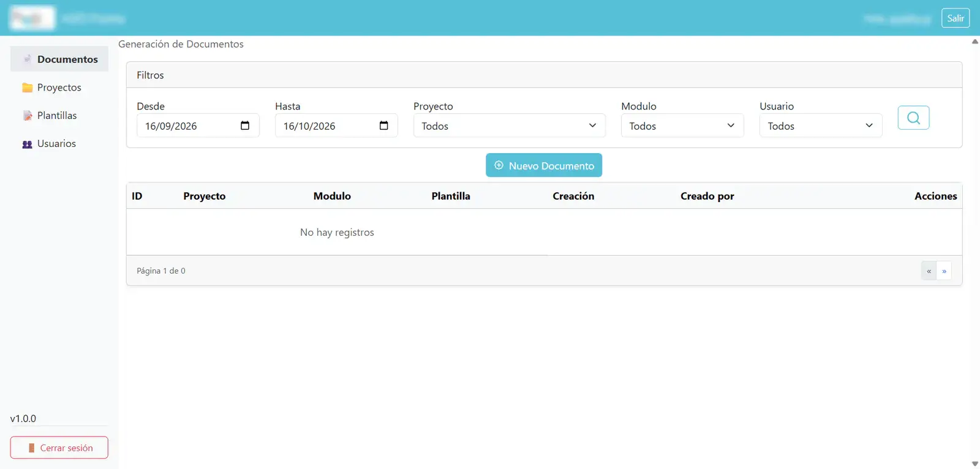Click the plus icon on Nuevo Documento

[x=499, y=165]
